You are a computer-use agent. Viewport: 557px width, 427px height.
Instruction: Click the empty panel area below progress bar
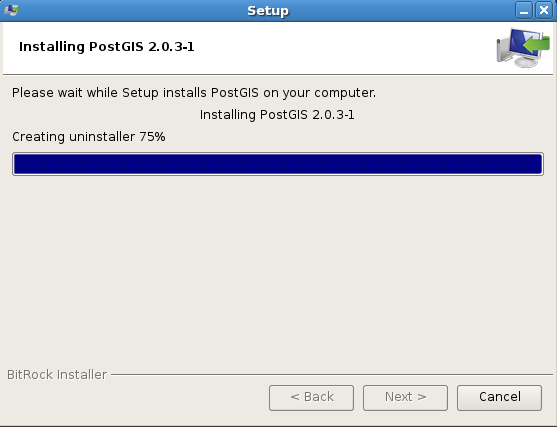click(278, 270)
